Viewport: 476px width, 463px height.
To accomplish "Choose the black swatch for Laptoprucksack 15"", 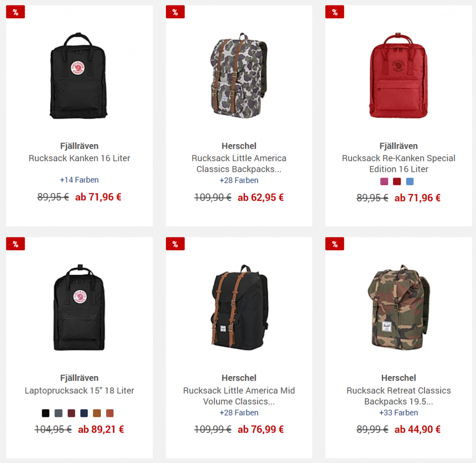I will pyautogui.click(x=46, y=413).
